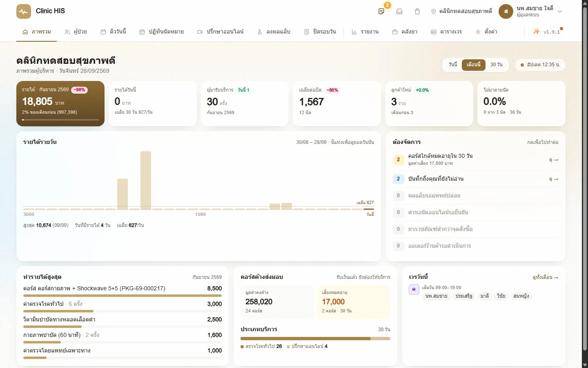Click the user avatar circle ส

point(506,11)
